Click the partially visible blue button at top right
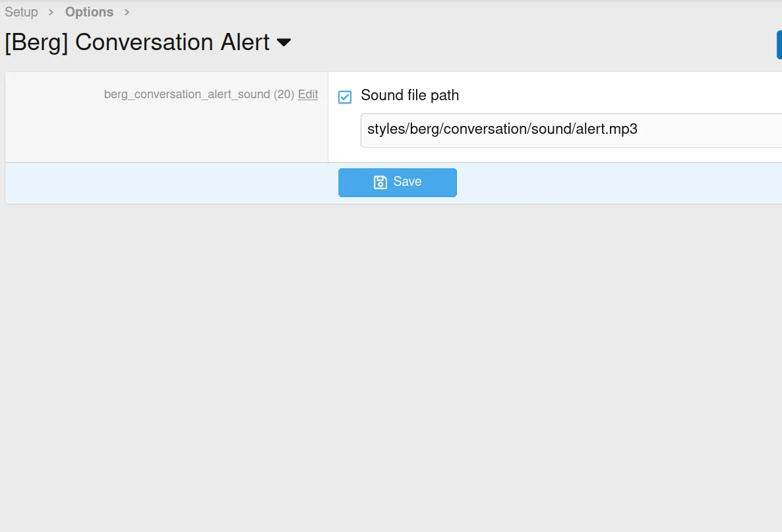The height and width of the screenshot is (532, 782). (x=779, y=45)
